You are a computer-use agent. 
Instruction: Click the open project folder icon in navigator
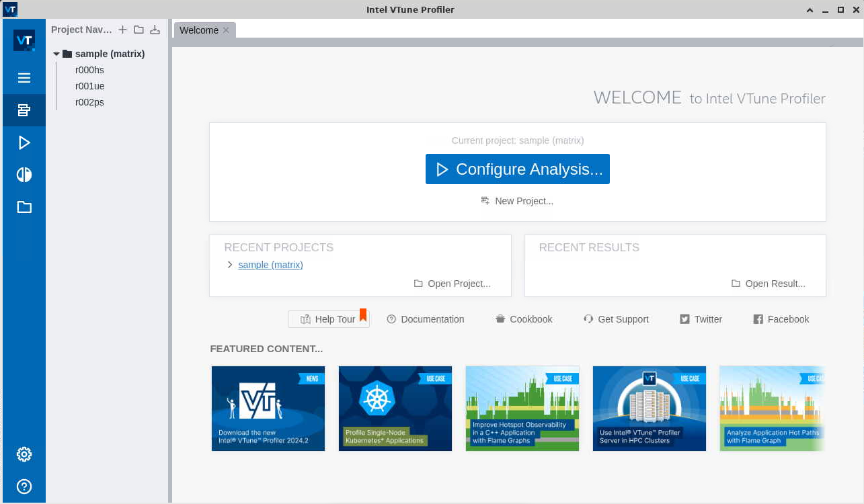[x=139, y=30]
